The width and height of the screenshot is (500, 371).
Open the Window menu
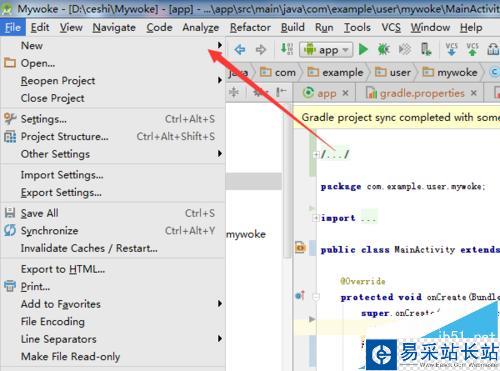[x=430, y=27]
